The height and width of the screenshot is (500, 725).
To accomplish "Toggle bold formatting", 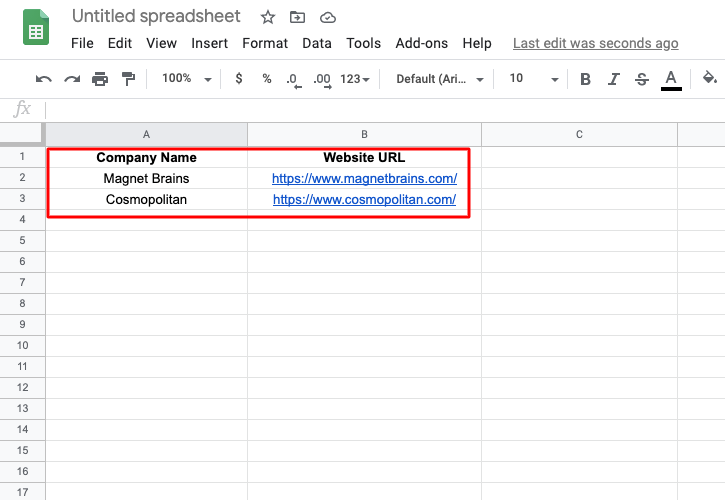I will (x=585, y=79).
